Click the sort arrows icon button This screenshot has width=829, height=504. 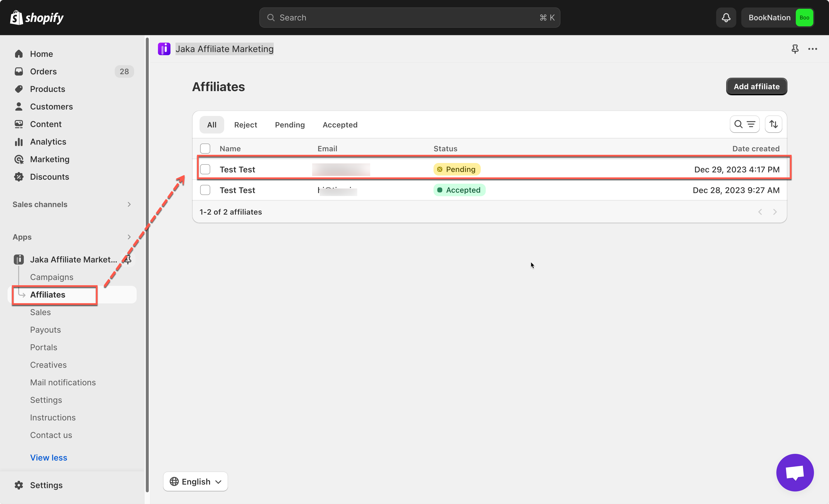click(x=773, y=125)
